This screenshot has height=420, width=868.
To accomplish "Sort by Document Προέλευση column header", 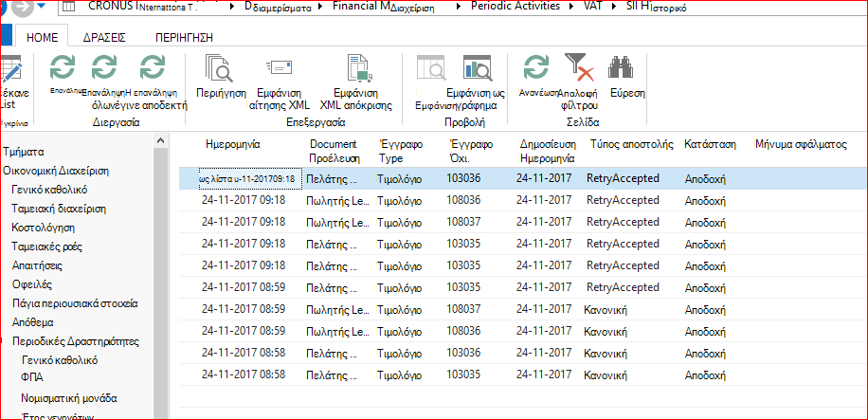I will point(335,152).
